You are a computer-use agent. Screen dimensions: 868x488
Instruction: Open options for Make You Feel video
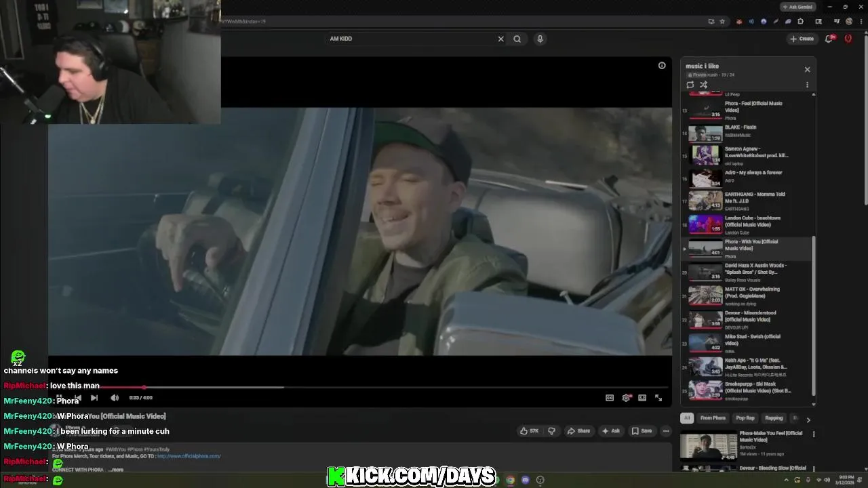814,434
